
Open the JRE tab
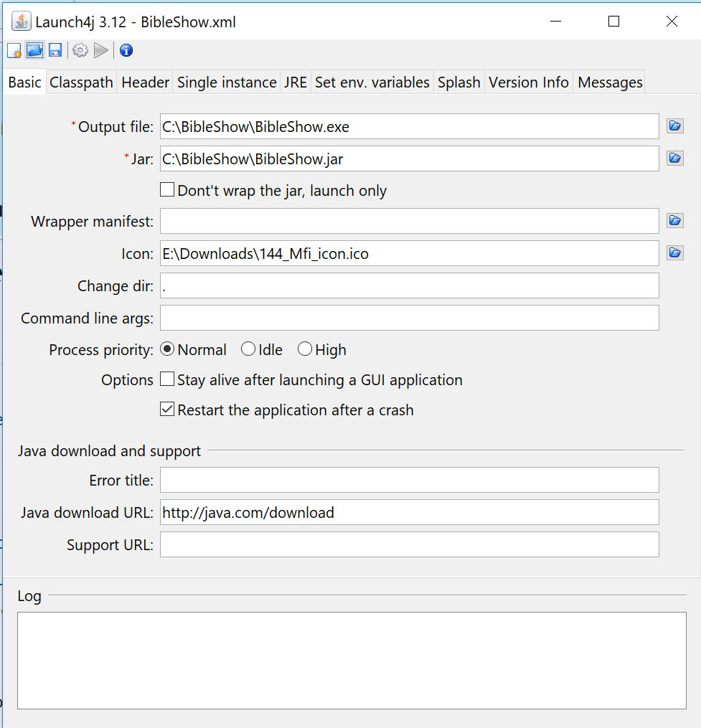click(x=295, y=82)
